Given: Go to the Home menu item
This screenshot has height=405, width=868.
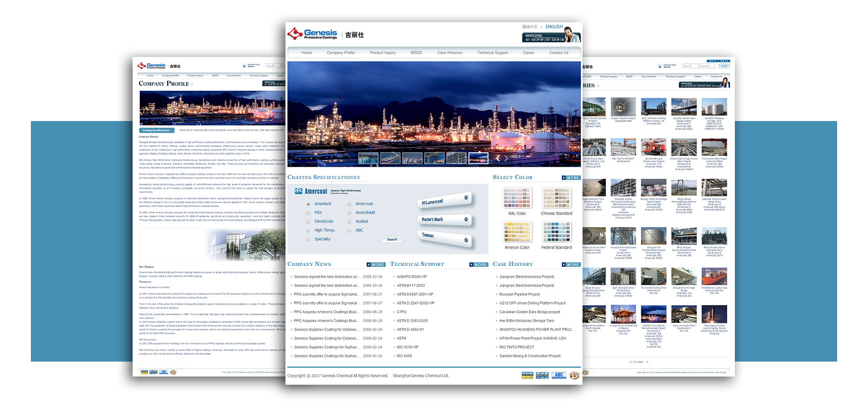Looking at the screenshot, I should click(307, 53).
